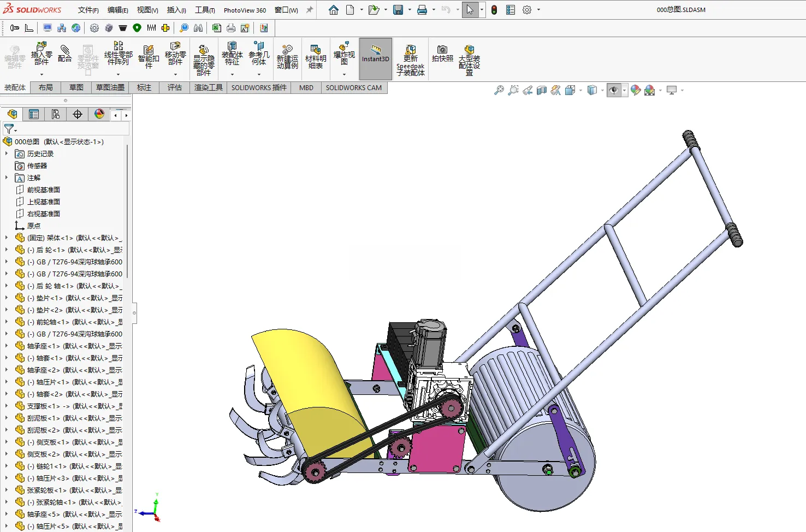Image resolution: width=806 pixels, height=532 pixels.
Task: Toggle Hide/Show Items eye icon
Action: (x=614, y=90)
